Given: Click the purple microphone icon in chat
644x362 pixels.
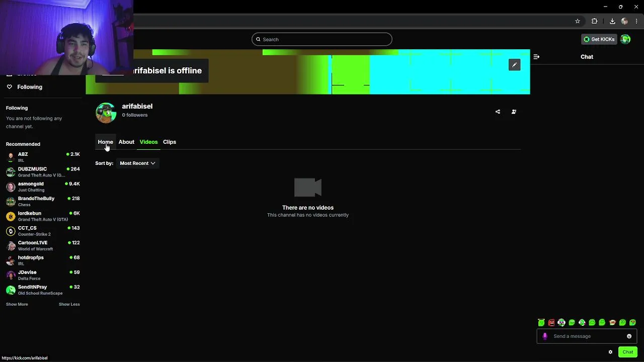Looking at the screenshot, I should click(x=545, y=336).
